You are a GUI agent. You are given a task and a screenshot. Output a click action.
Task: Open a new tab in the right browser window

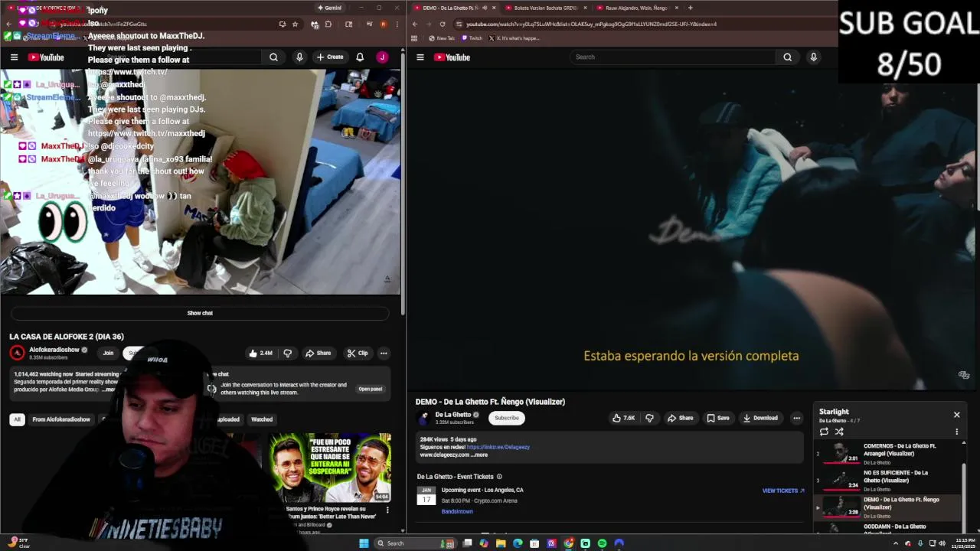(690, 8)
